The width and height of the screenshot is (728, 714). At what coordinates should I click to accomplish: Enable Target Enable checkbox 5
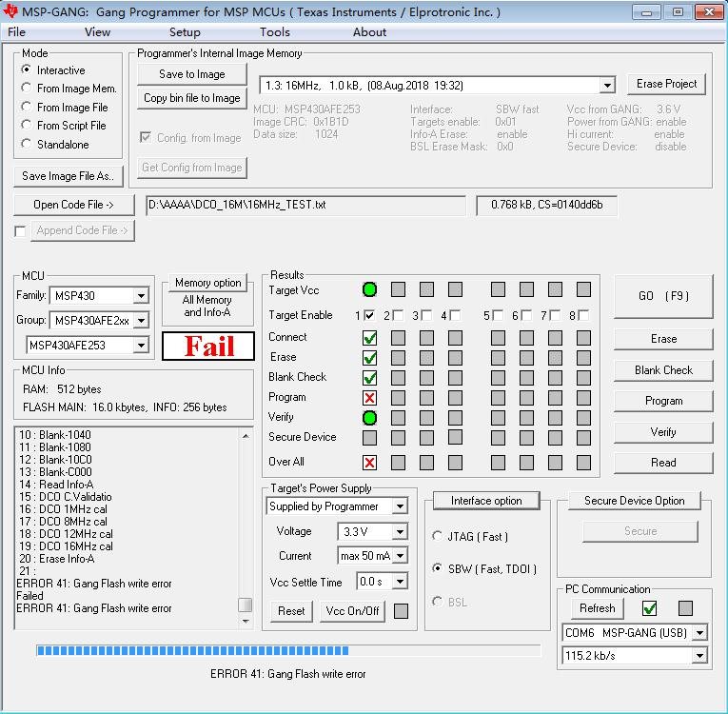498,315
